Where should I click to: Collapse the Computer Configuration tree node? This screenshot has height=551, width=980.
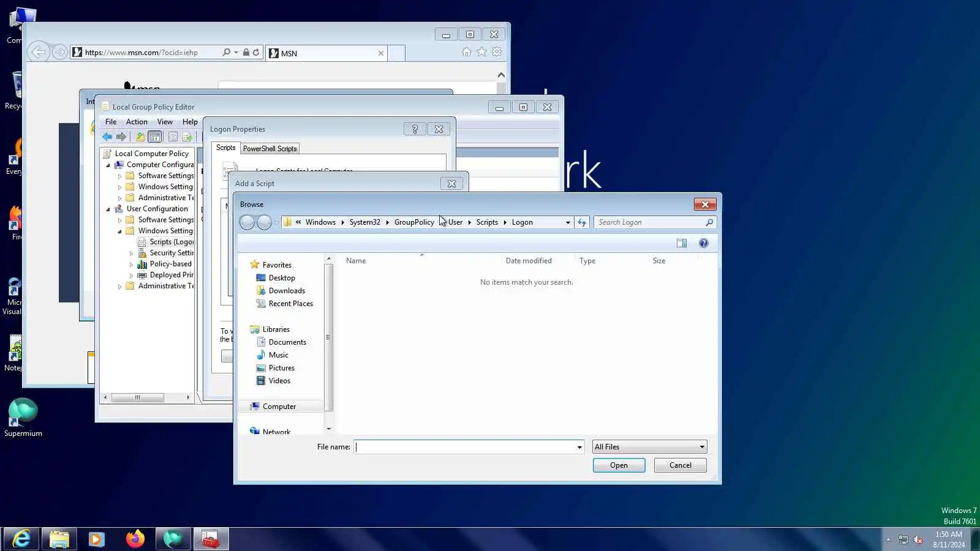[x=108, y=165]
